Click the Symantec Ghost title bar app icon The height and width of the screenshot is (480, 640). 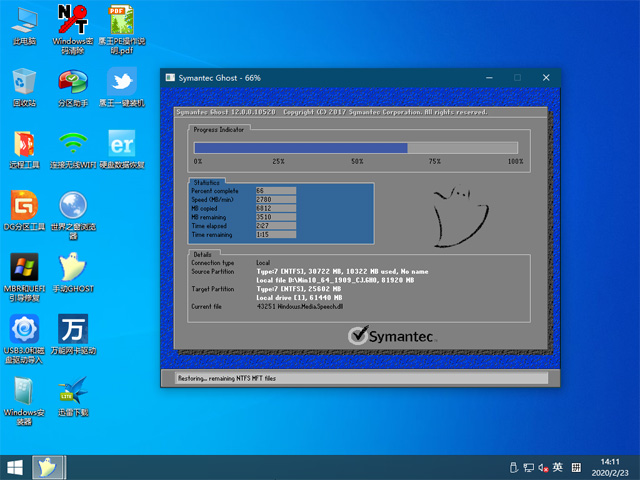click(x=170, y=78)
